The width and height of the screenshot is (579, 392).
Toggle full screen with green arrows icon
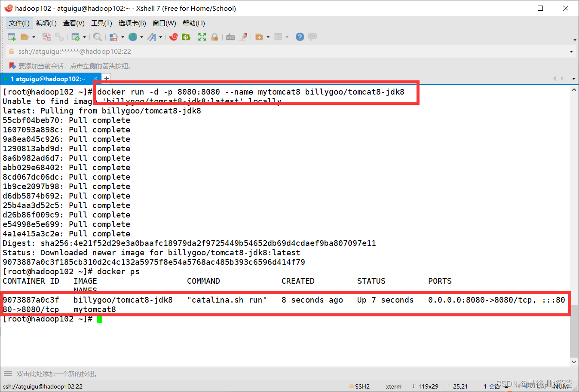pos(202,37)
